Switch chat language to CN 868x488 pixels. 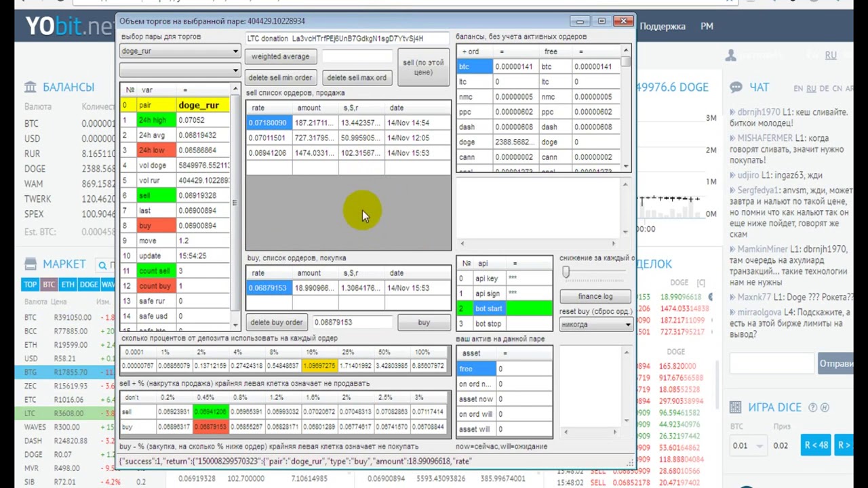tap(837, 88)
